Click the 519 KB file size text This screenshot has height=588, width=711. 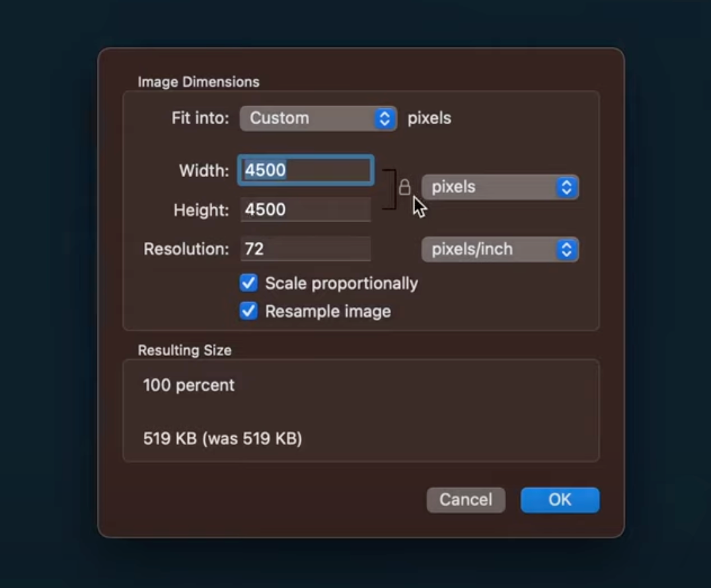[x=221, y=439]
